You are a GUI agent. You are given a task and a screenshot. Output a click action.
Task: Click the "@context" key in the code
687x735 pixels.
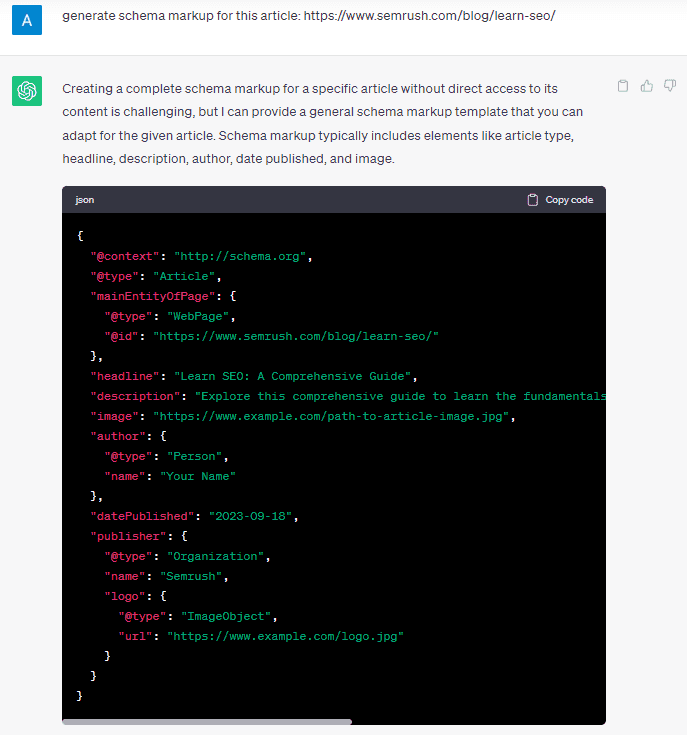click(x=125, y=256)
